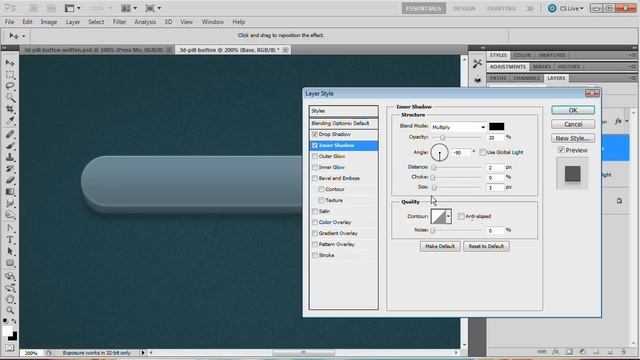The image size is (640, 360).
Task: Select the Gradient tool
Action: click(10, 192)
